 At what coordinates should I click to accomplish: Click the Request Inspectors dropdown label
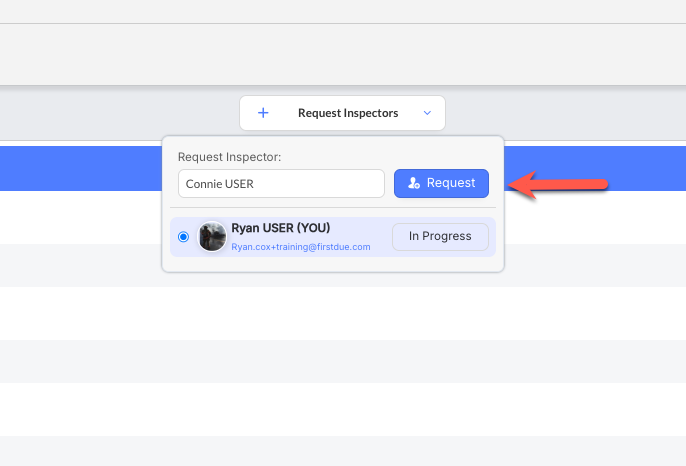click(347, 113)
